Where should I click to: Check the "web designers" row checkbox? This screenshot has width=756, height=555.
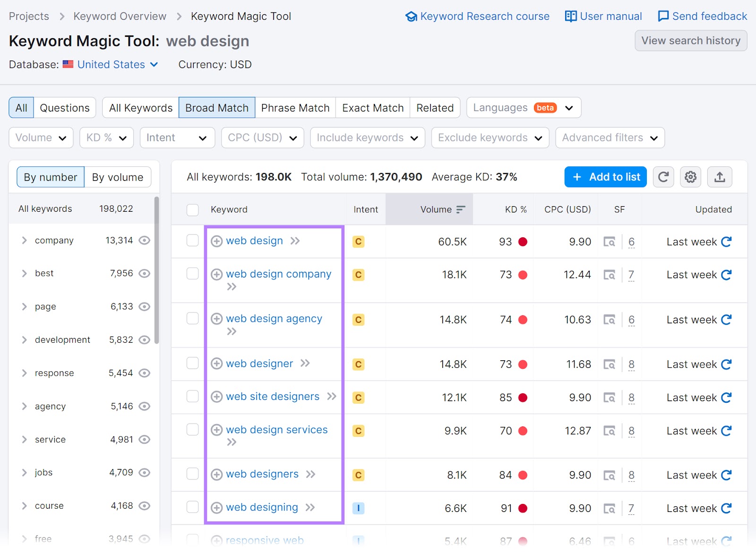pyautogui.click(x=193, y=474)
